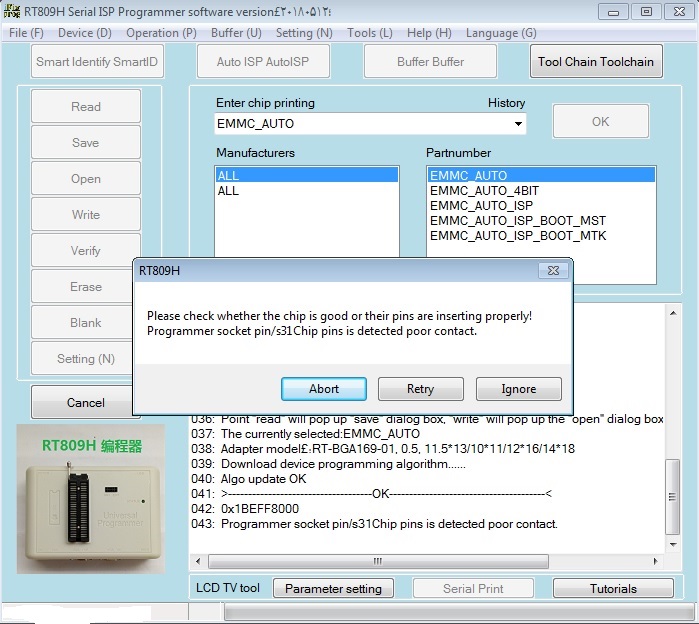Open the Tools (L) menu
The width and height of the screenshot is (699, 624).
click(370, 33)
